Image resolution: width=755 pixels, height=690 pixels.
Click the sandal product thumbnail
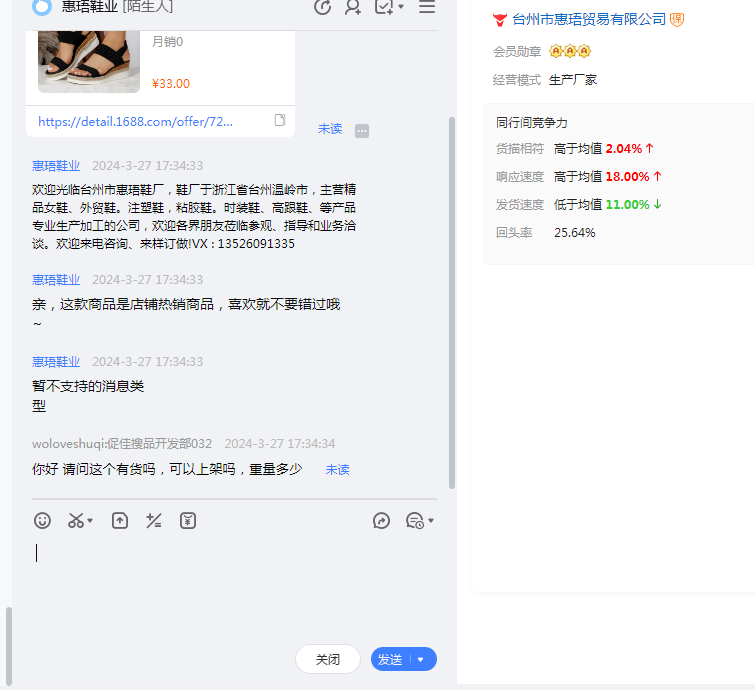click(x=89, y=61)
